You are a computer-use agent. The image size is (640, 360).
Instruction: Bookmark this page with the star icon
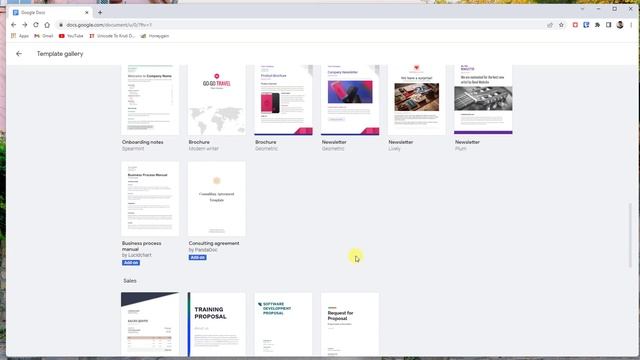[561, 25]
